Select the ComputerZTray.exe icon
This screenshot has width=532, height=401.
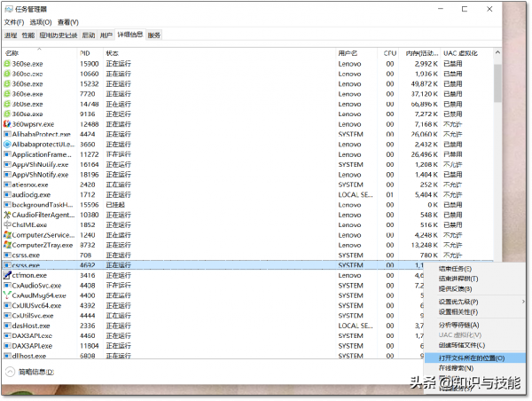pyautogui.click(x=7, y=245)
